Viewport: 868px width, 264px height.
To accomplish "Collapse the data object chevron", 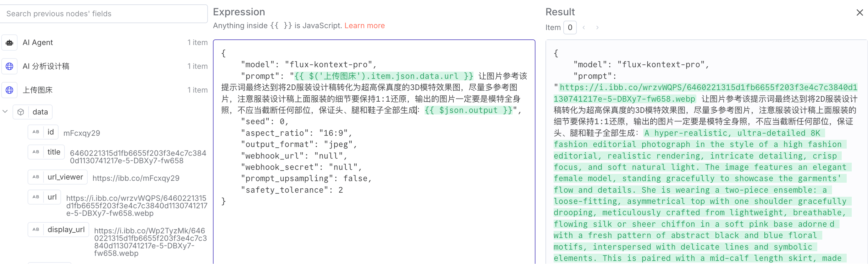I will [x=5, y=111].
